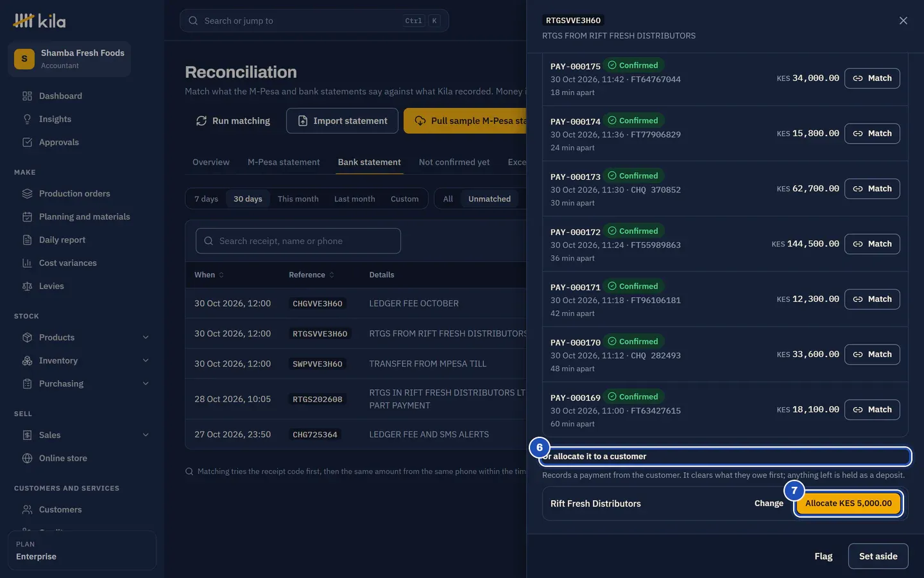Close the RTGSVVE3H60 side panel

tap(903, 21)
